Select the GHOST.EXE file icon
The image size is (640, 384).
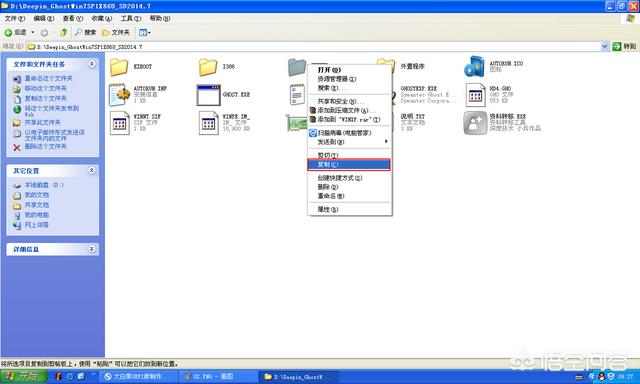208,95
